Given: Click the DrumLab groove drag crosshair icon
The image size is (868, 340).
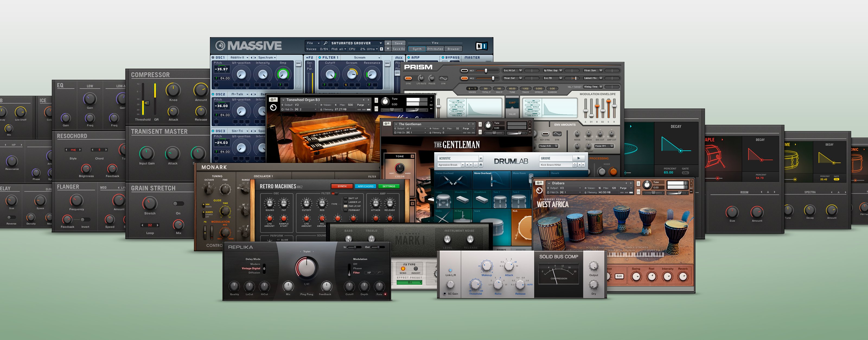Looking at the screenshot, I should pyautogui.click(x=575, y=165).
